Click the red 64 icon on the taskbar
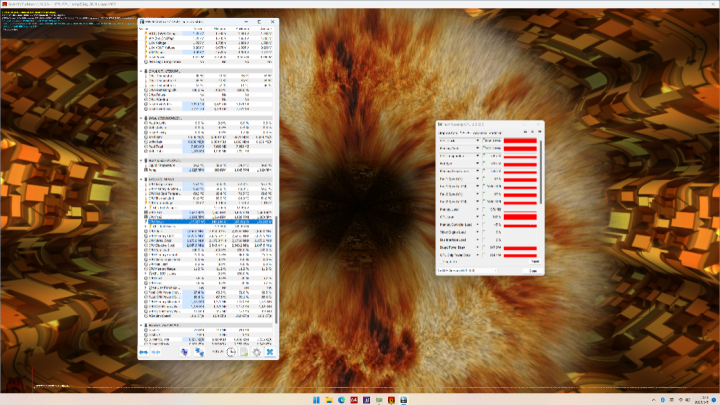The height and width of the screenshot is (405, 720). pyautogui.click(x=354, y=400)
